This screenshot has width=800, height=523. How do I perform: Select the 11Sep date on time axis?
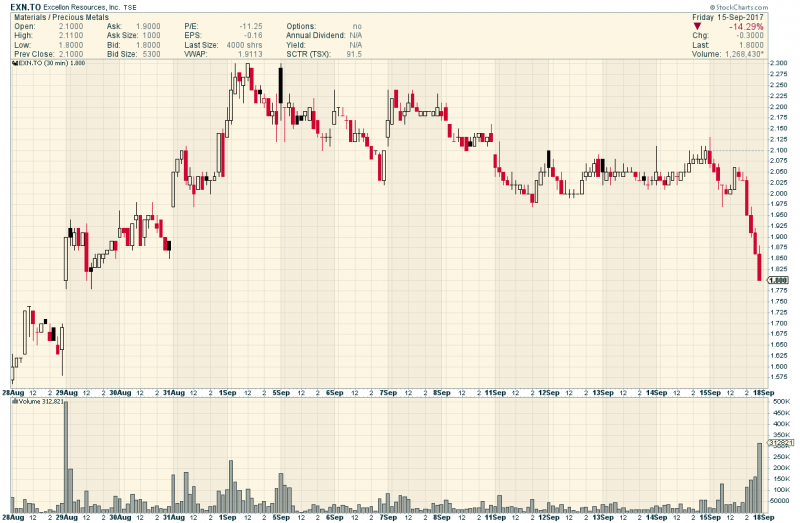coord(495,392)
